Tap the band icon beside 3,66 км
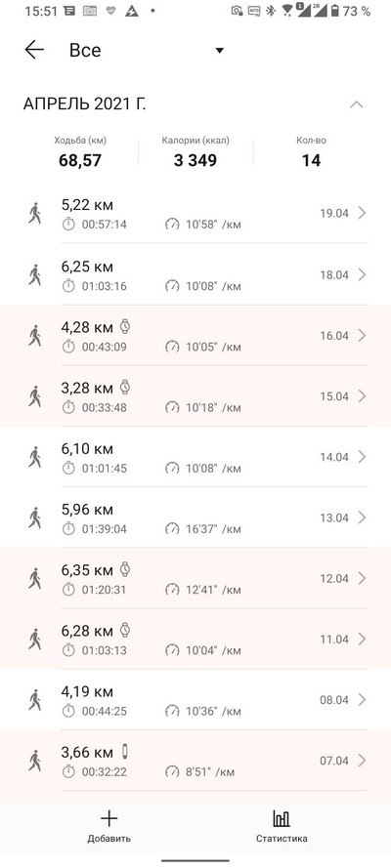391x868 pixels. (125, 752)
